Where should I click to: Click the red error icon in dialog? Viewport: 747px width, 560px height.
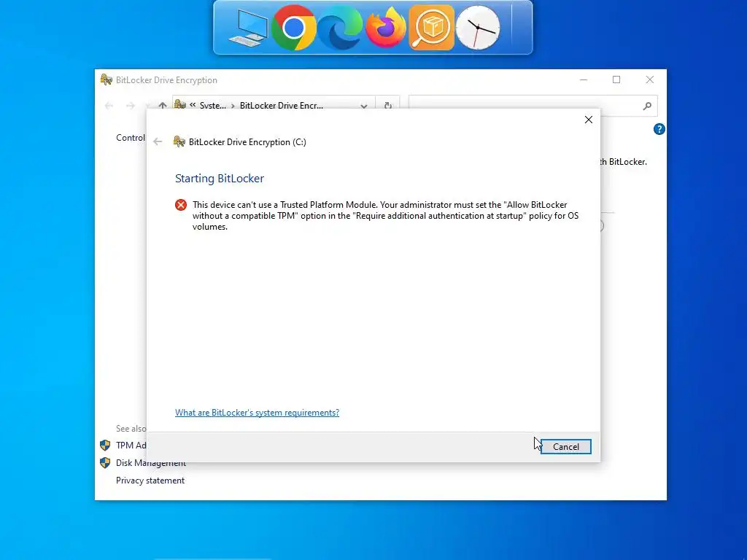tap(181, 205)
